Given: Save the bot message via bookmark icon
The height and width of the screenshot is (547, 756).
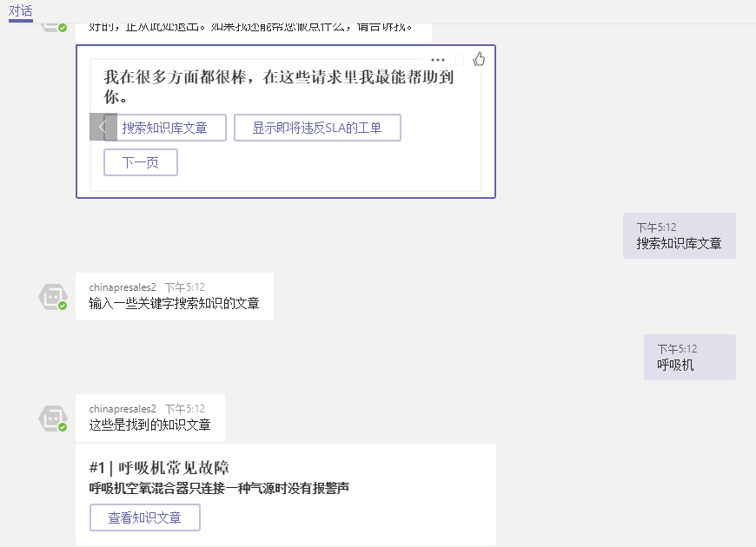Looking at the screenshot, I should (x=459, y=59).
